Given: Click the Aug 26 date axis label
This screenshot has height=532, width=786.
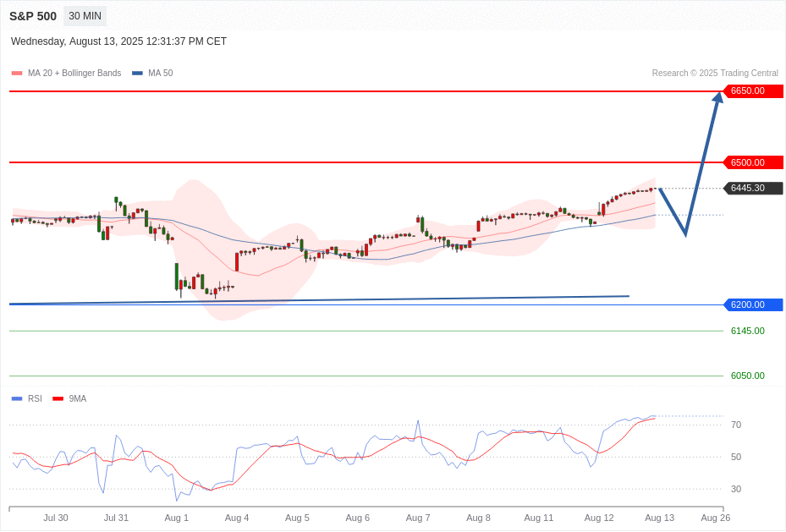Looking at the screenshot, I should coord(715,518).
